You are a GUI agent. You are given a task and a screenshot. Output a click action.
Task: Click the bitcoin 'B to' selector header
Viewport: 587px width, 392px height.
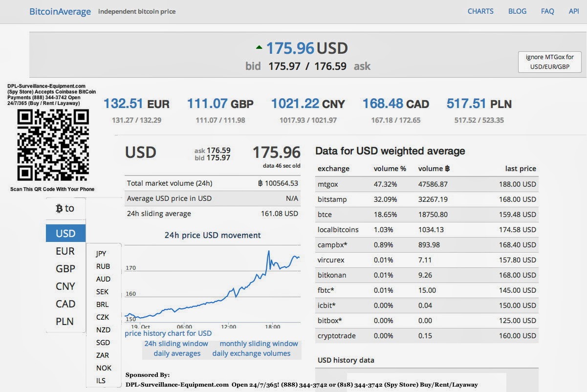click(x=65, y=208)
